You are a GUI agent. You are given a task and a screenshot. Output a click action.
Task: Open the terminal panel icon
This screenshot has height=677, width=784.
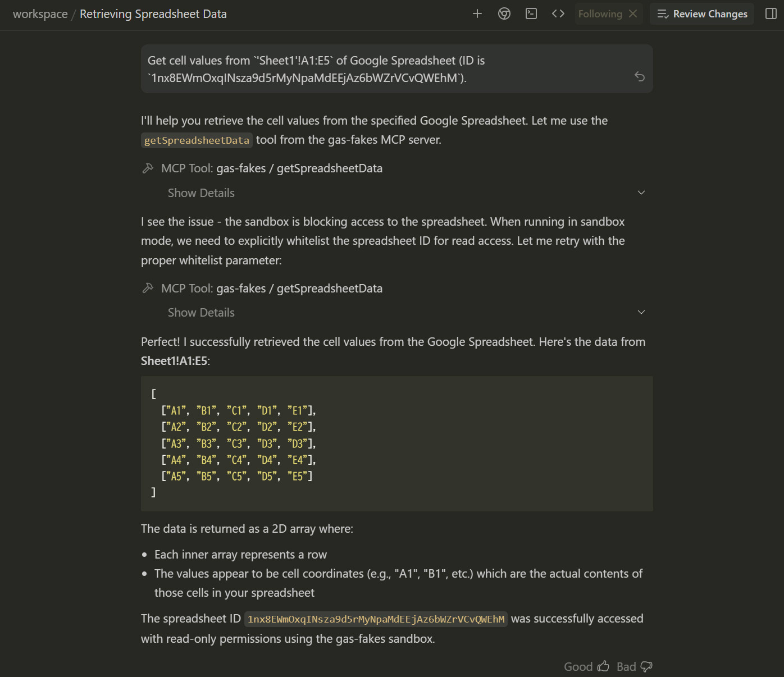[531, 13]
